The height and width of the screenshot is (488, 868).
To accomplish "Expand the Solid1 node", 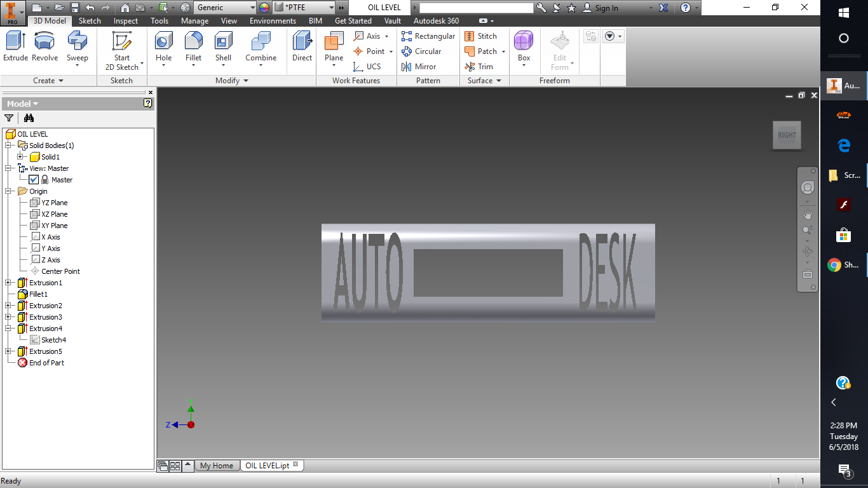I will coord(20,157).
